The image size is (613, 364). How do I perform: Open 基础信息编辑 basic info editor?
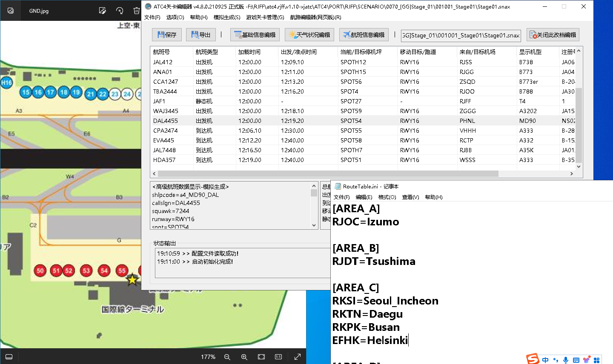[x=255, y=35]
